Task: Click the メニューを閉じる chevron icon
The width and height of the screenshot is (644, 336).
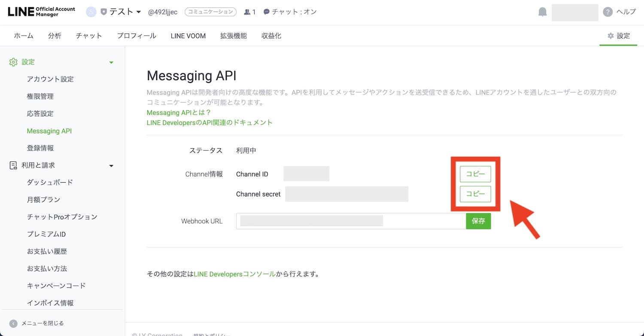Action: click(x=13, y=324)
